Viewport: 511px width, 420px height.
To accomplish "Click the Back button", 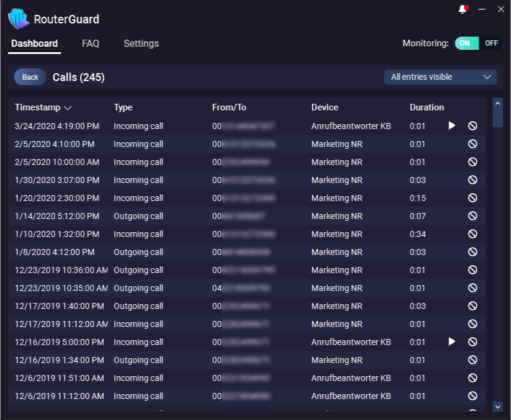I will (x=29, y=77).
